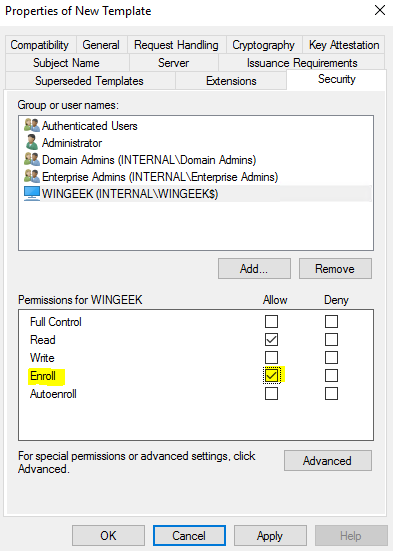Go to the Extensions tab
Viewport: 393px width, 551px height.
pyautogui.click(x=231, y=81)
